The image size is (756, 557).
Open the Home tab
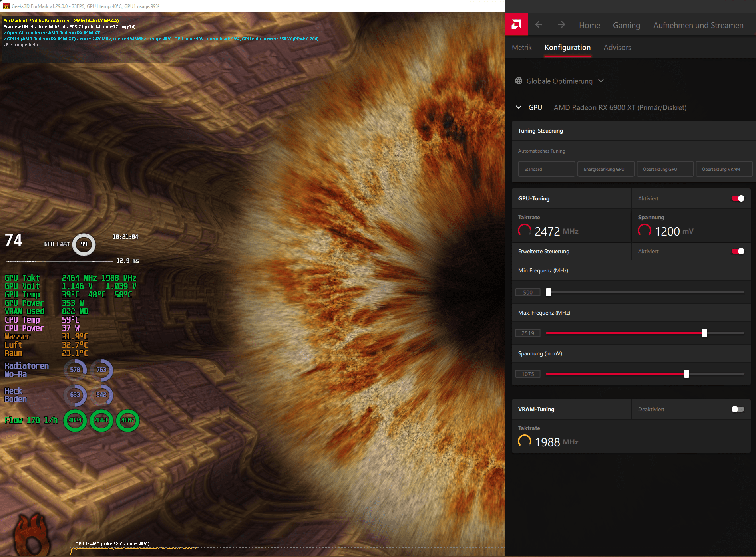(x=589, y=25)
